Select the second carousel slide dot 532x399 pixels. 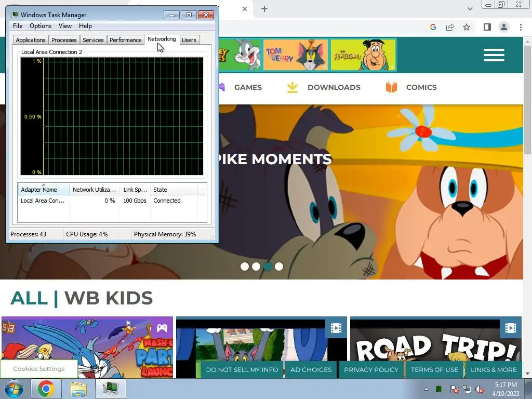256,267
